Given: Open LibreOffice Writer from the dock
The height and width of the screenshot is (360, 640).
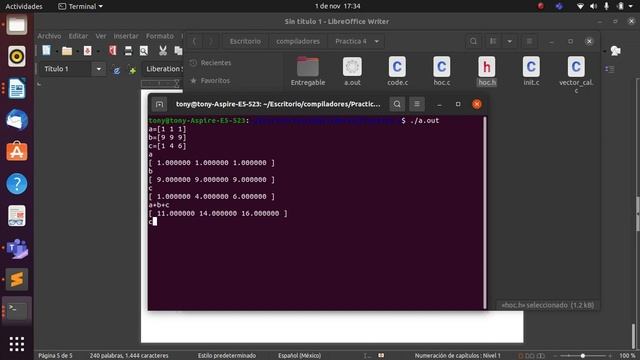Looking at the screenshot, I should click(x=17, y=88).
